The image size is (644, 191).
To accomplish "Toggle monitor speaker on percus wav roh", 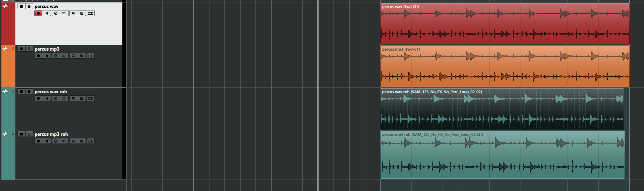I will click(x=47, y=98).
